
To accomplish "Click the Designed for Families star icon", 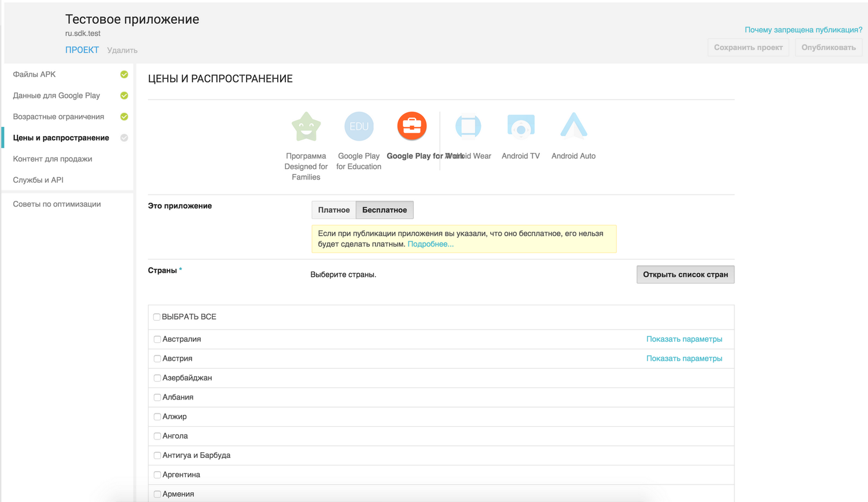I will tap(306, 127).
